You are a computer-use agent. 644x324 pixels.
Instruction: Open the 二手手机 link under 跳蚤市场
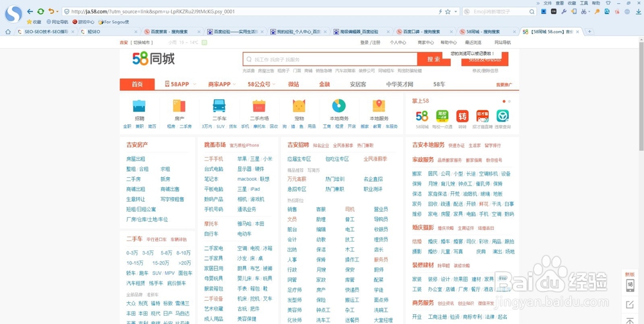(x=214, y=159)
